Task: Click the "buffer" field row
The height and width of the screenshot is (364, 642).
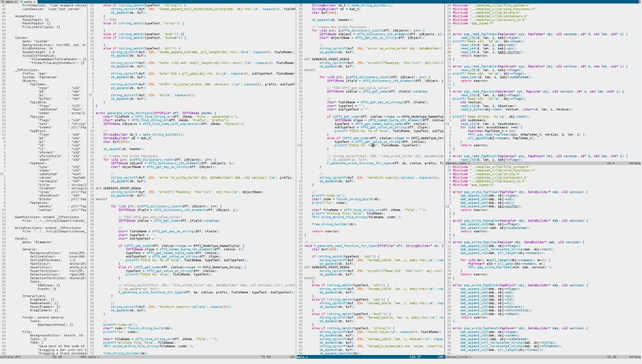Action: [59, 99]
